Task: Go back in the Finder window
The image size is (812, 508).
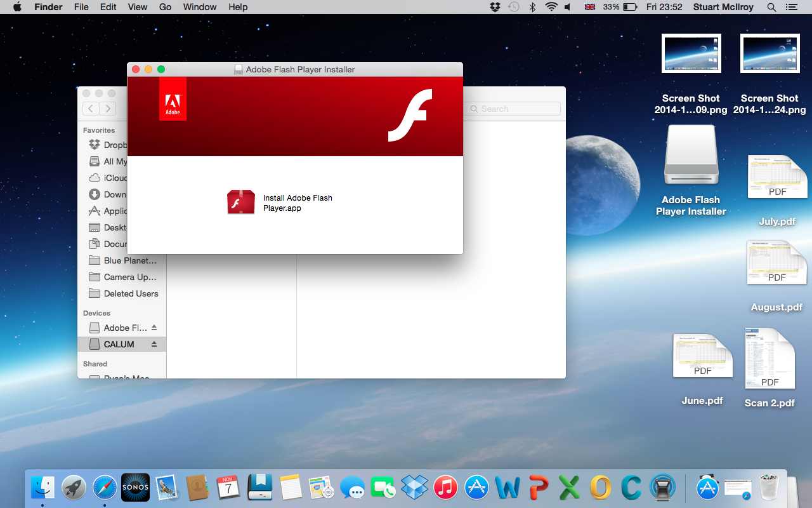Action: click(91, 109)
